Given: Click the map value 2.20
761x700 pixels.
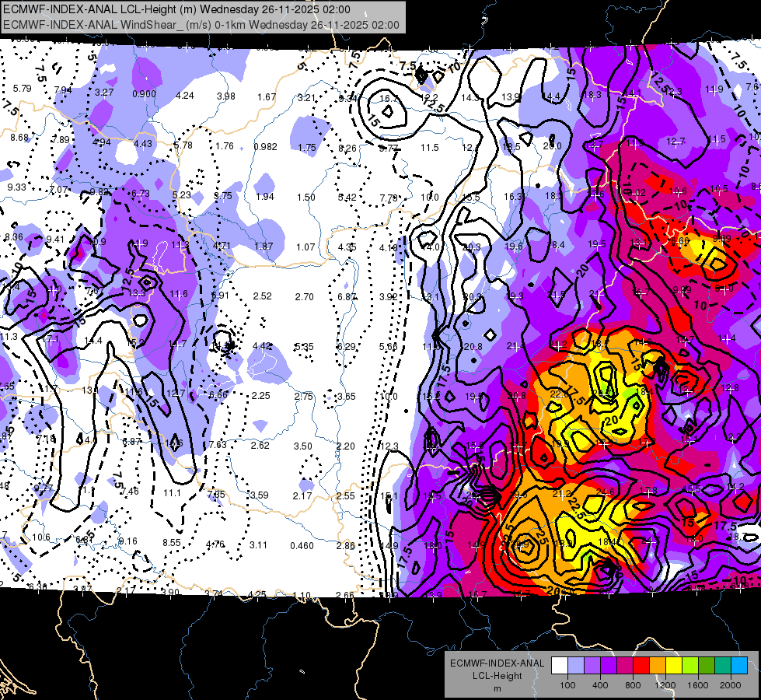Looking at the screenshot, I should 346,446.
